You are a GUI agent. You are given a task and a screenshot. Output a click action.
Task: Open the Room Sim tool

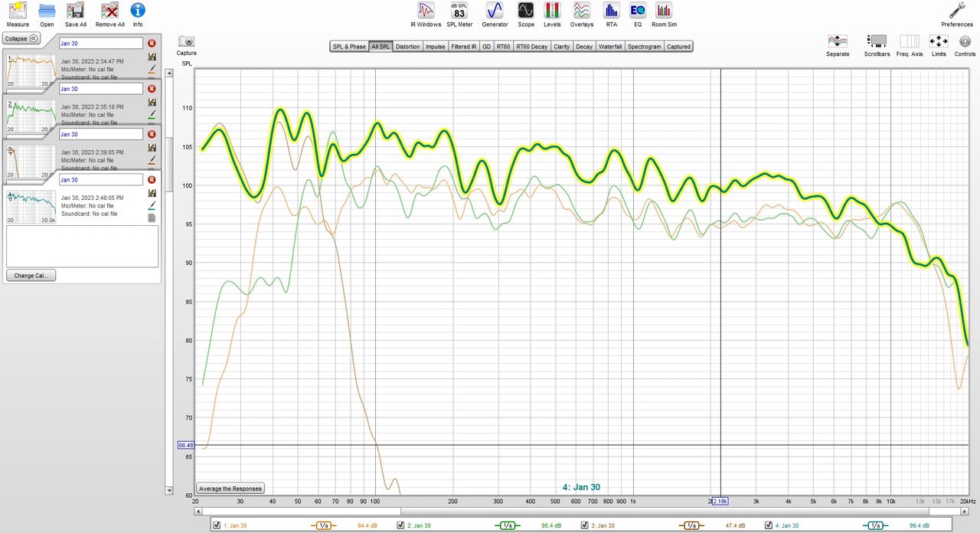664,15
